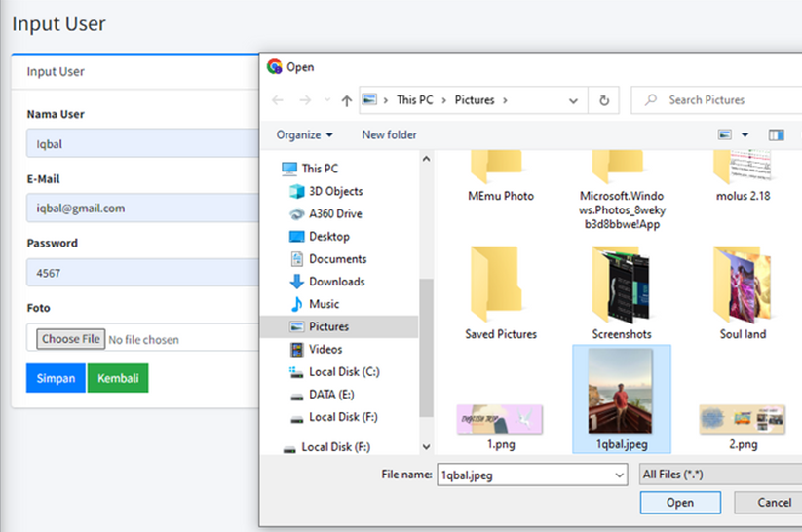Click the Videos film icon
The width and height of the screenshot is (802, 532).
(296, 350)
